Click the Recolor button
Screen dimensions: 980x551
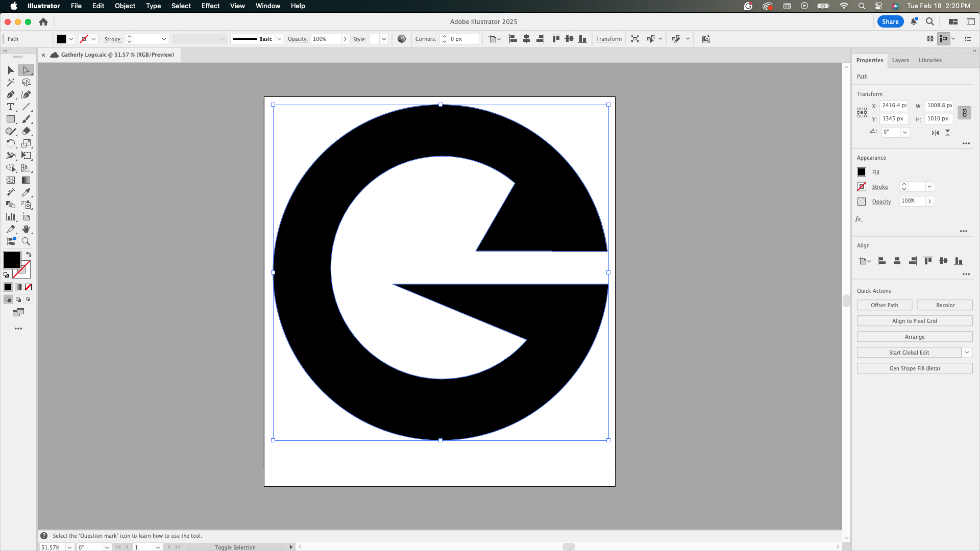945,305
